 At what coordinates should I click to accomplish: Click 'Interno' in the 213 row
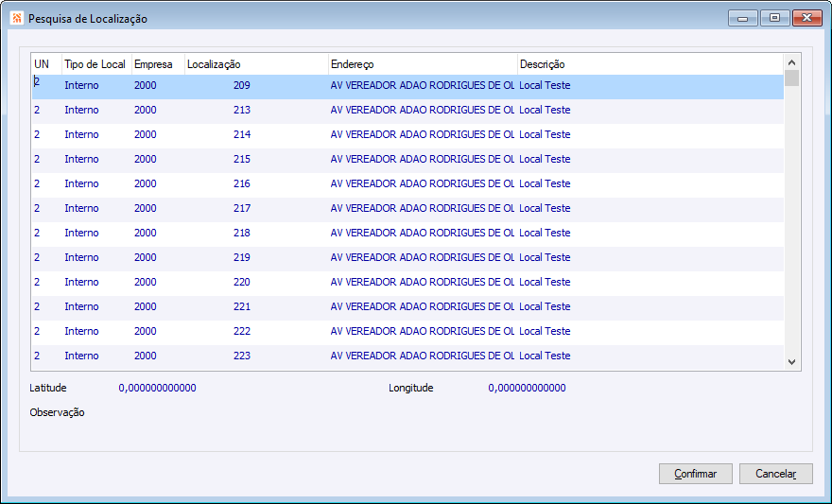(x=81, y=110)
